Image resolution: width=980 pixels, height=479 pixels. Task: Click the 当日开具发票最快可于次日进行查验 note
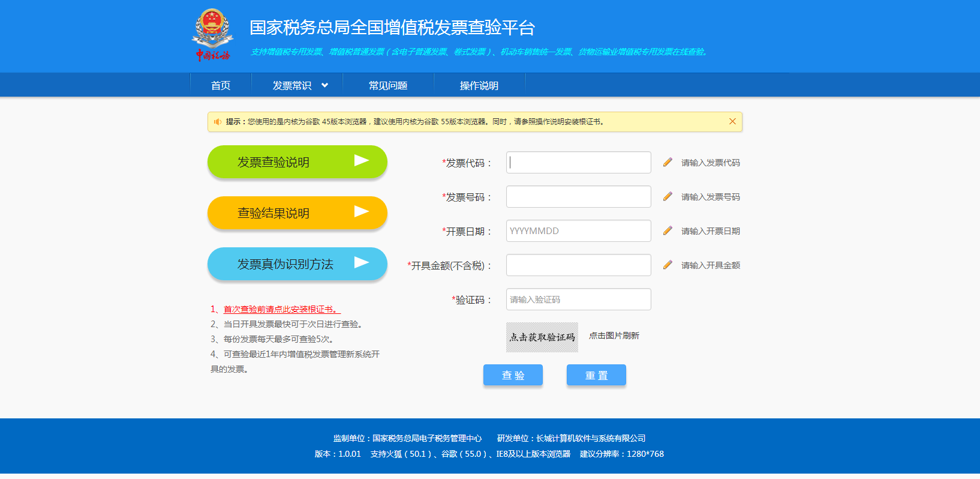(x=287, y=324)
